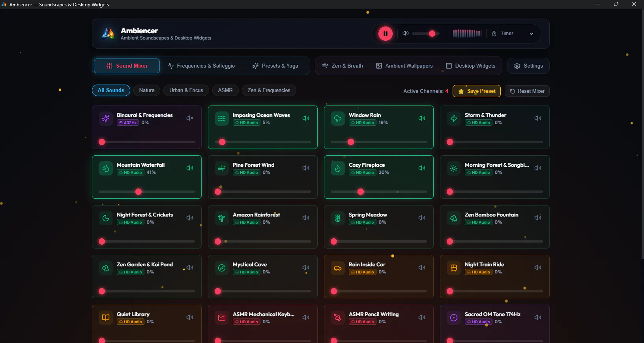Open the Frequencies & Solfeggio tab
The image size is (644, 343).
pos(201,66)
